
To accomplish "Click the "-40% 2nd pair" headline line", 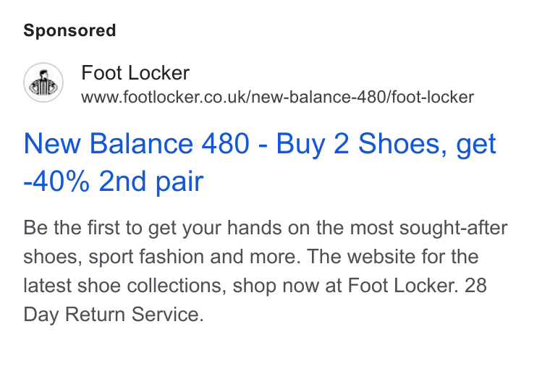I will tap(114, 182).
